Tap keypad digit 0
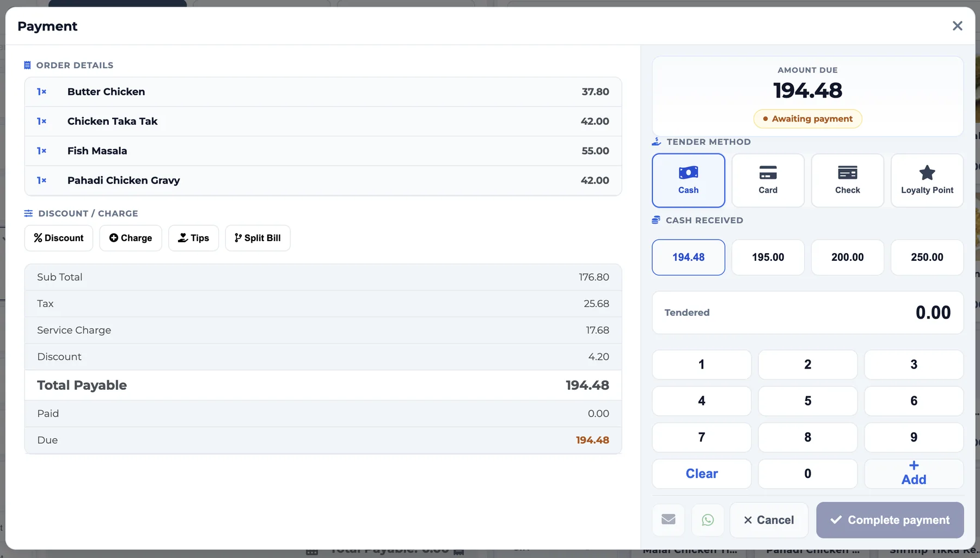Viewport: 980px width, 558px height. coord(807,474)
